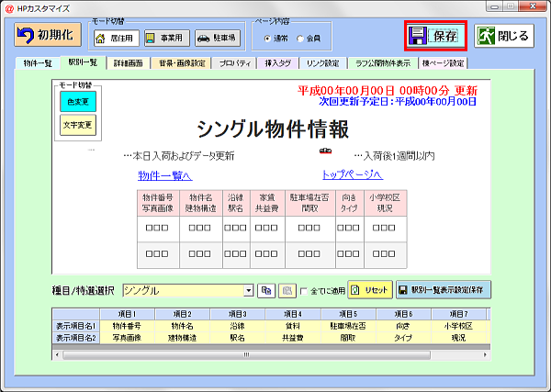
Task: Select the 会員 radio button
Action: (x=299, y=39)
